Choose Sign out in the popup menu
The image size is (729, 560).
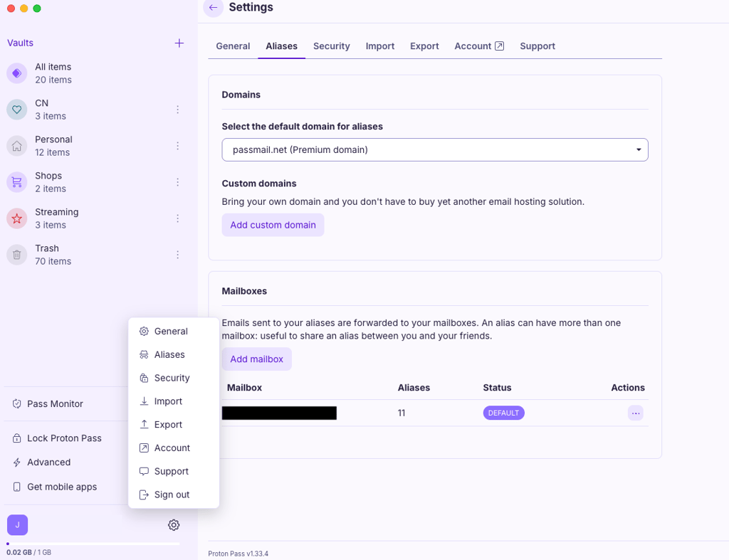[174, 495]
